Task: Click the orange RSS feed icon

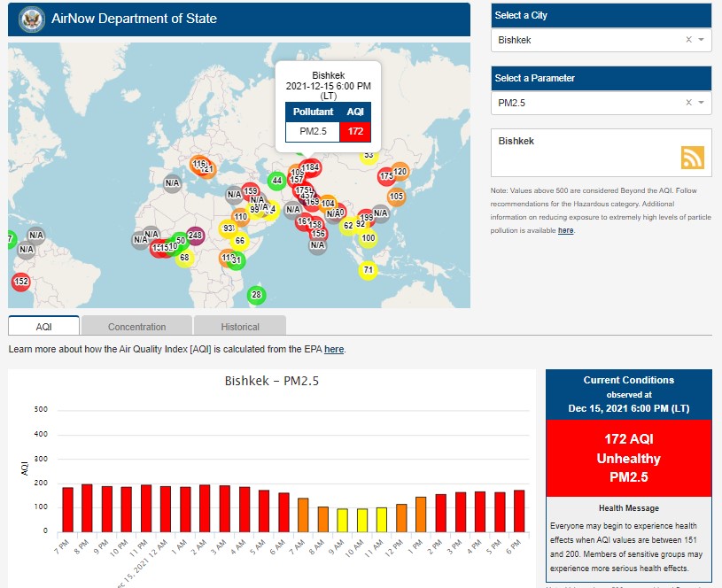Action: click(692, 157)
